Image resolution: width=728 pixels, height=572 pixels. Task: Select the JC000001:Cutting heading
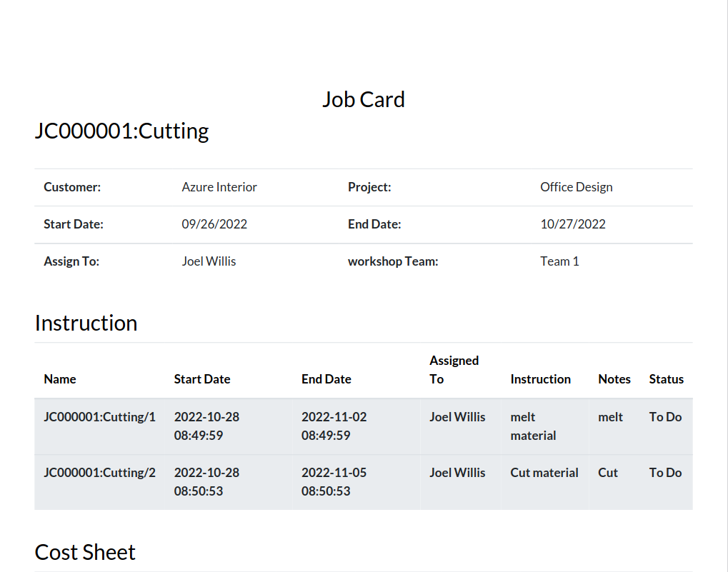tap(121, 131)
